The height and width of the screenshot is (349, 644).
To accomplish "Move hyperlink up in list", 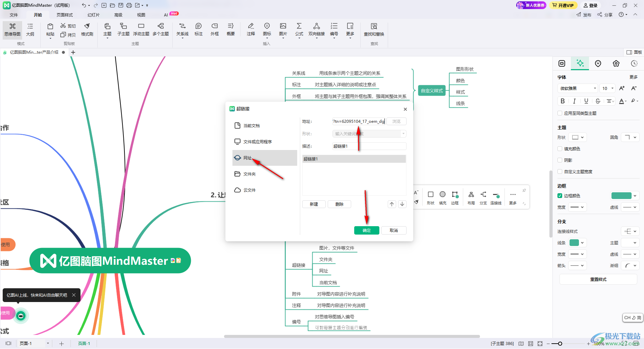I will [x=392, y=204].
